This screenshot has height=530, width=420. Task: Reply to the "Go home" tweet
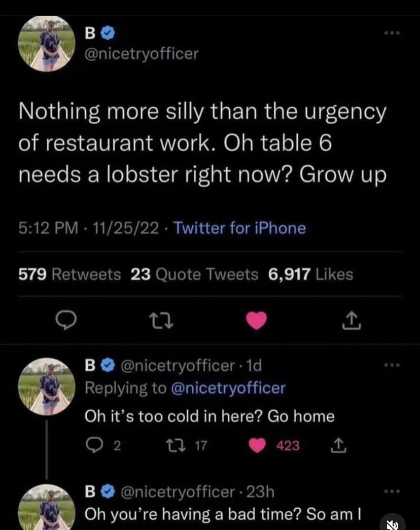(x=92, y=445)
